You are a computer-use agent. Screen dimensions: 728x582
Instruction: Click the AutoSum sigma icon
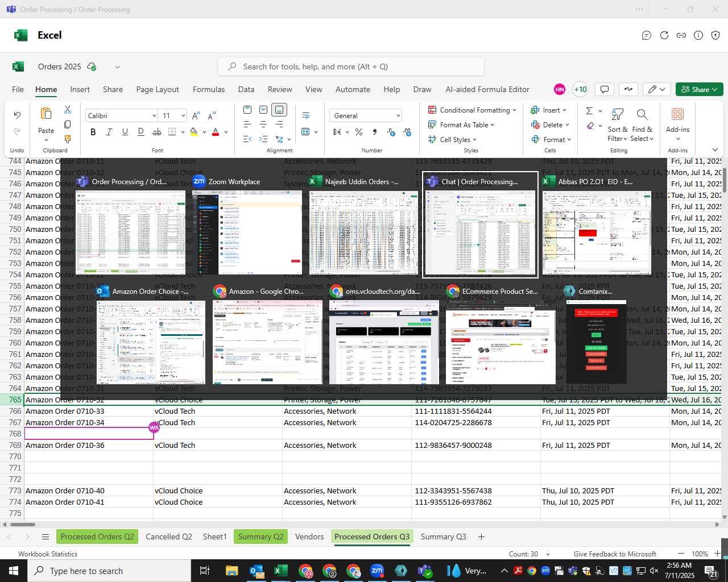point(590,111)
